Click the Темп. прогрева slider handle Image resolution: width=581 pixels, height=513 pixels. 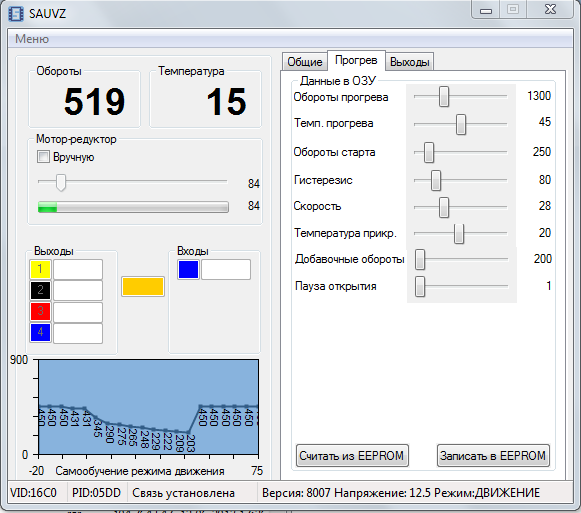coord(461,124)
